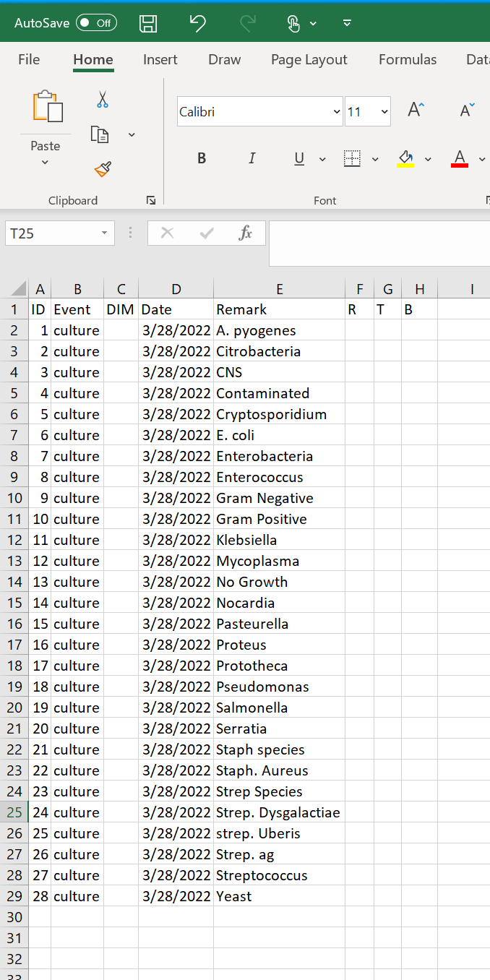Toggle Italic formatting

(x=252, y=158)
